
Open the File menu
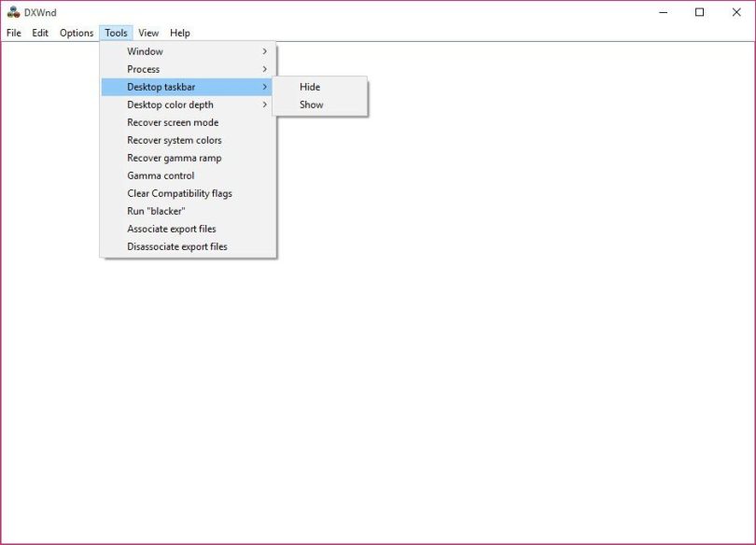coord(13,33)
